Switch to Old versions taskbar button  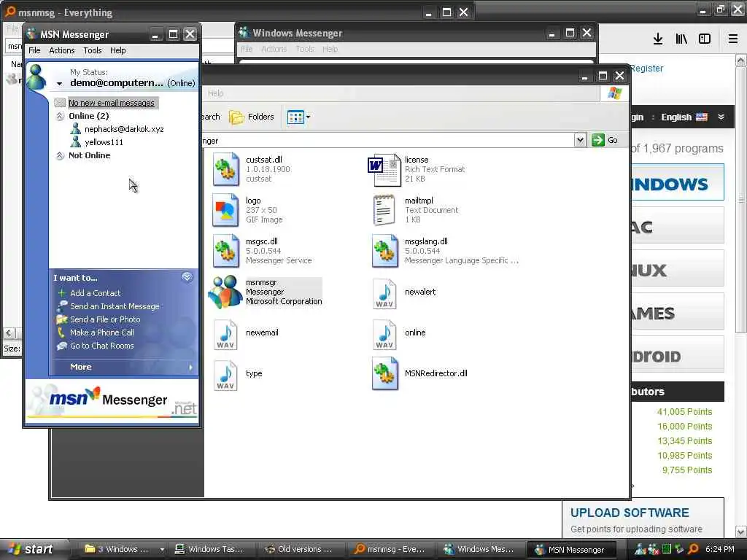point(299,549)
